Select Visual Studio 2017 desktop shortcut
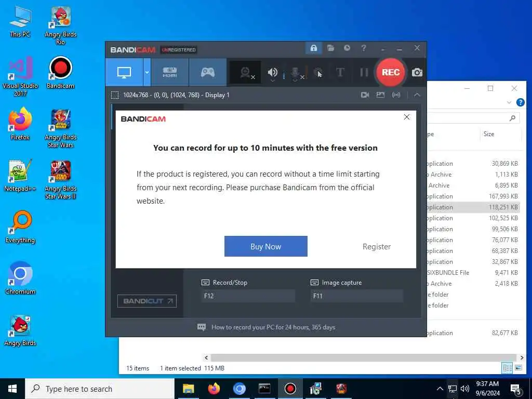This screenshot has width=532, height=399. [20, 77]
